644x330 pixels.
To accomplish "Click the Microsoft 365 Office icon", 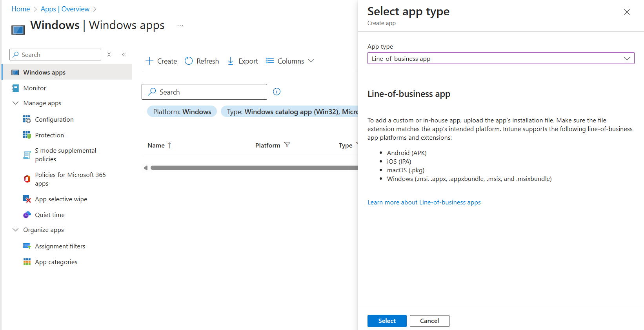I will coord(27,179).
